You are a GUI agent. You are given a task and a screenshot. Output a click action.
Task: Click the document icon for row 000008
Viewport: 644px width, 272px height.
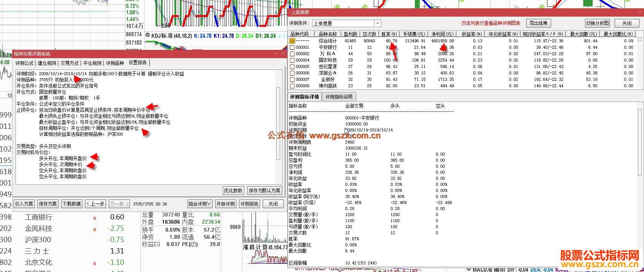(292, 86)
